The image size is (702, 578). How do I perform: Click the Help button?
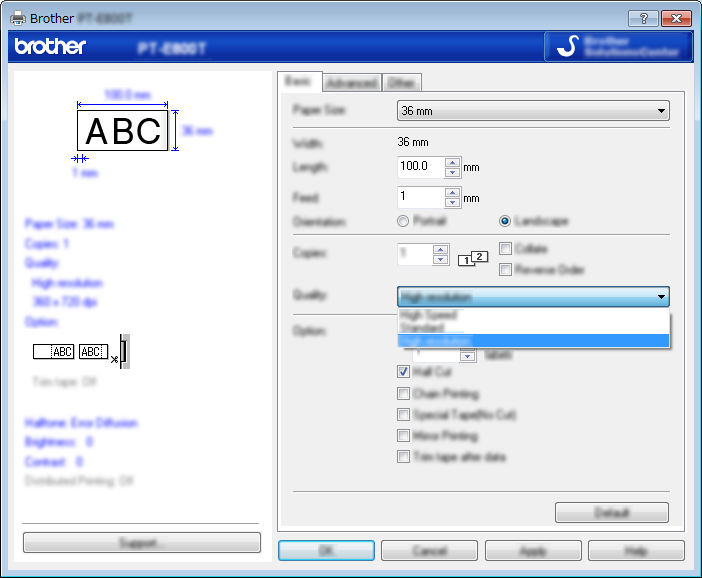(636, 550)
